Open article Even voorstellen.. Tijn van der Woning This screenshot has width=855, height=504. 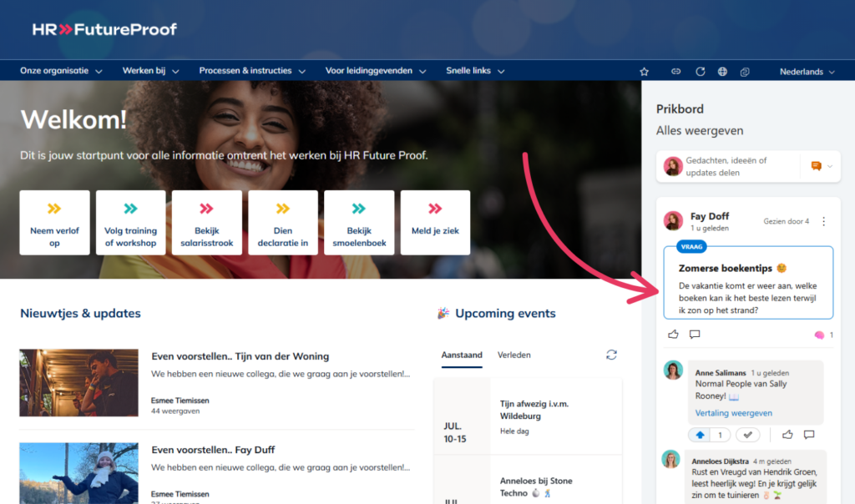(240, 356)
